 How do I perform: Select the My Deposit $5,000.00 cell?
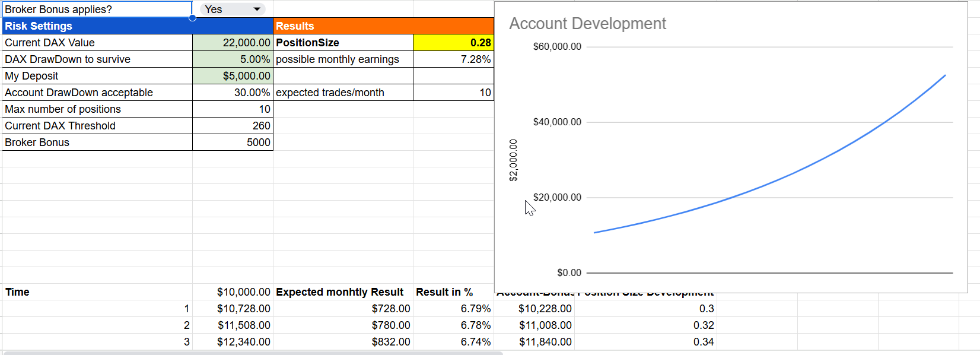coord(233,76)
